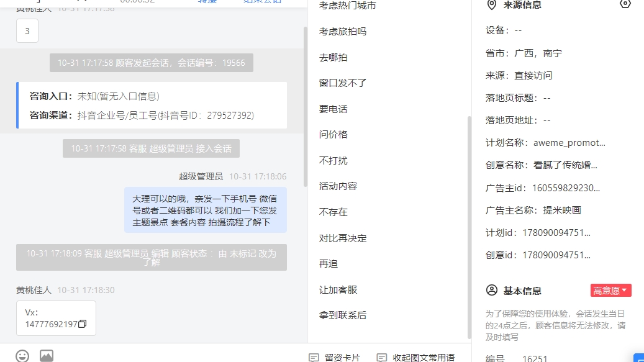Click the quick replies list scrollbar

pyautogui.click(x=469, y=227)
